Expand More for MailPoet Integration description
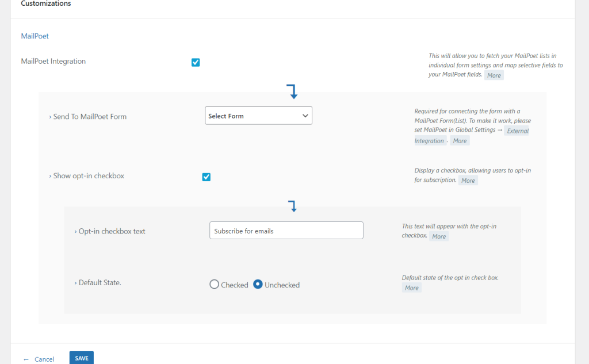 click(494, 75)
